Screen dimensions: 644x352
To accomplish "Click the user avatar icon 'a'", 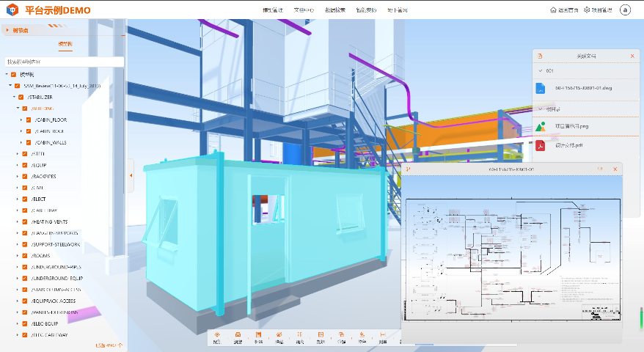I will point(625,10).
